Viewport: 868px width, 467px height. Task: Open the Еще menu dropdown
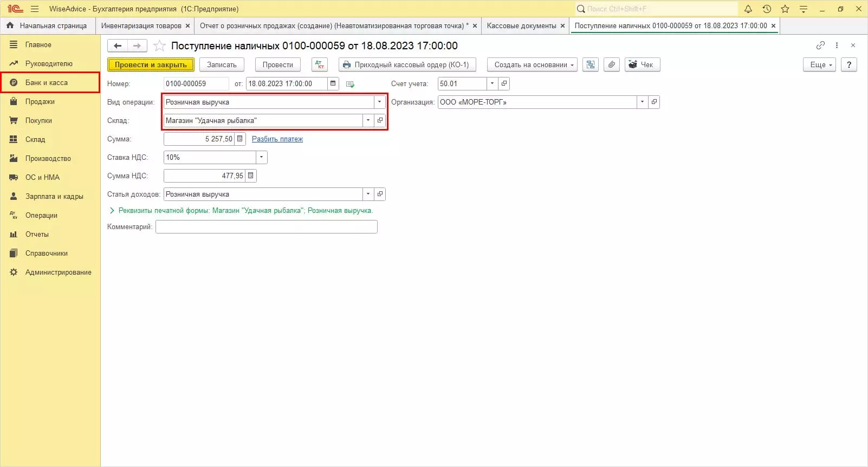(819, 64)
